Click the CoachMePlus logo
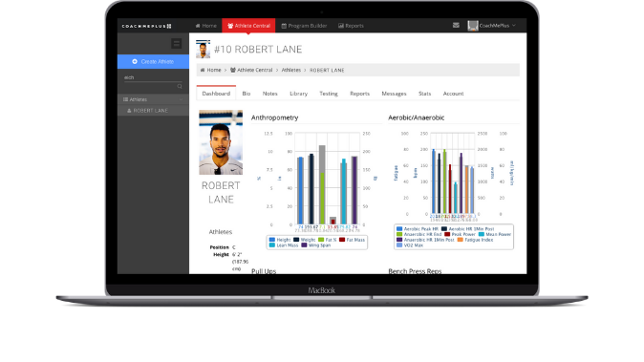 click(x=146, y=26)
